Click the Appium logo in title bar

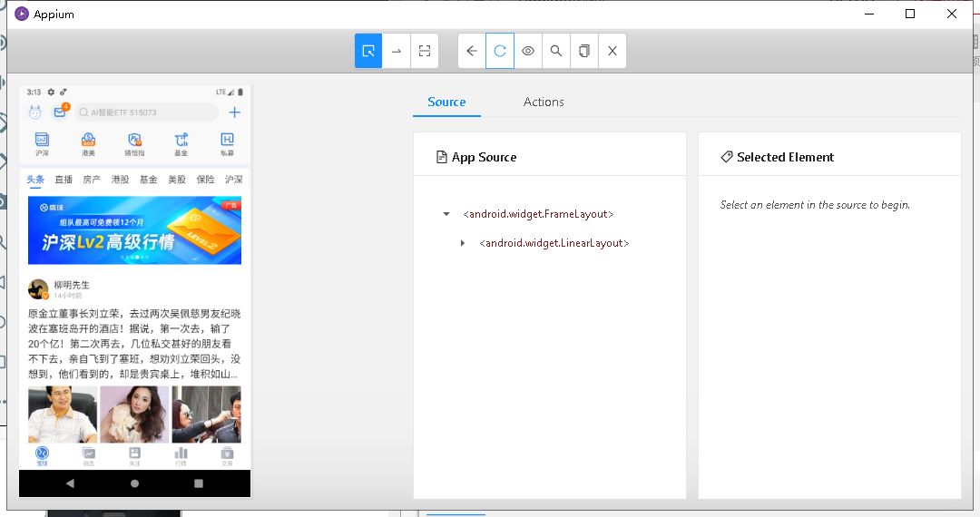pos(22,14)
